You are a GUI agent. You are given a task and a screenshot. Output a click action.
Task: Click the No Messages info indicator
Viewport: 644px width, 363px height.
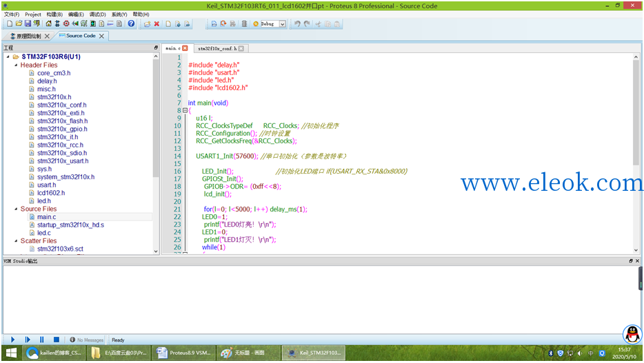(87, 340)
